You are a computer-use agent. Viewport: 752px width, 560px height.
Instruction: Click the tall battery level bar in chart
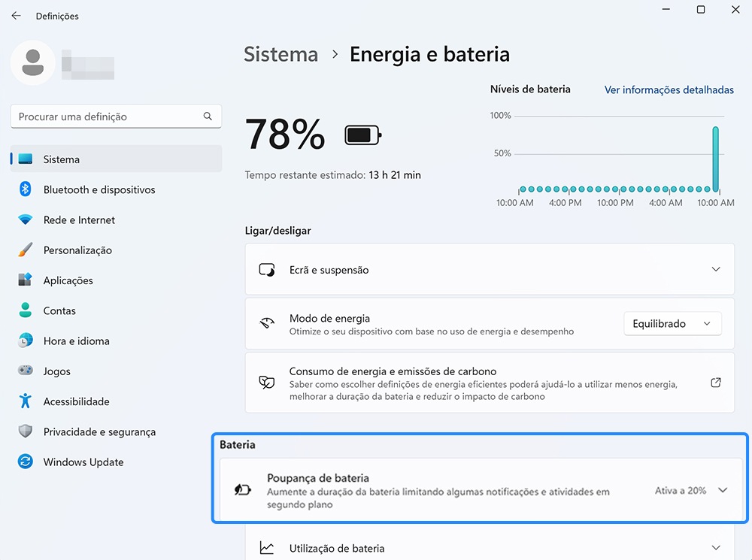pos(716,159)
